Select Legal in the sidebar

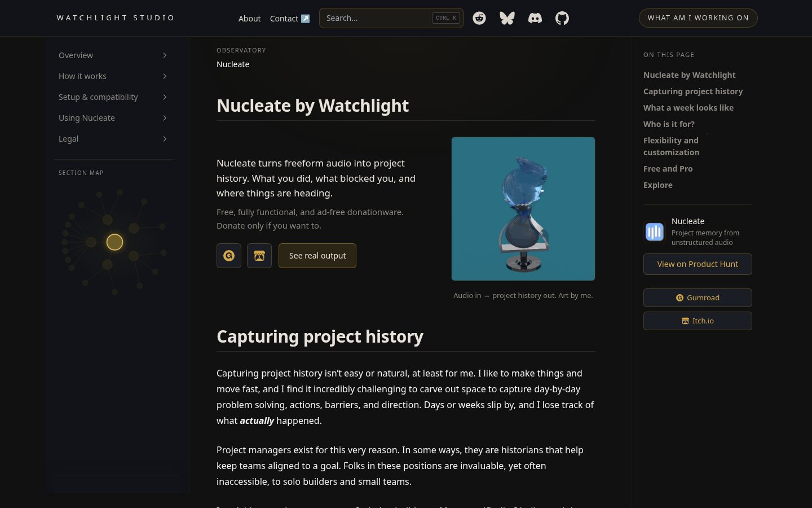[68, 139]
